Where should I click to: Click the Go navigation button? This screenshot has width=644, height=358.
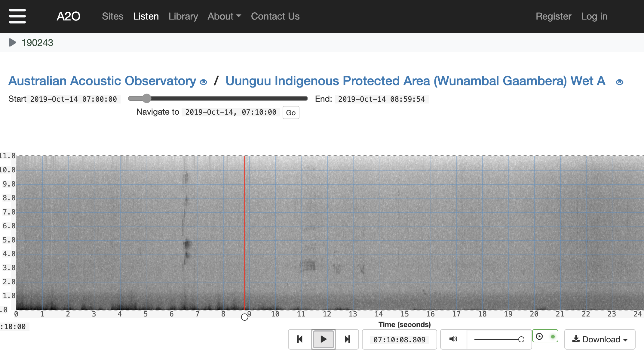click(291, 113)
